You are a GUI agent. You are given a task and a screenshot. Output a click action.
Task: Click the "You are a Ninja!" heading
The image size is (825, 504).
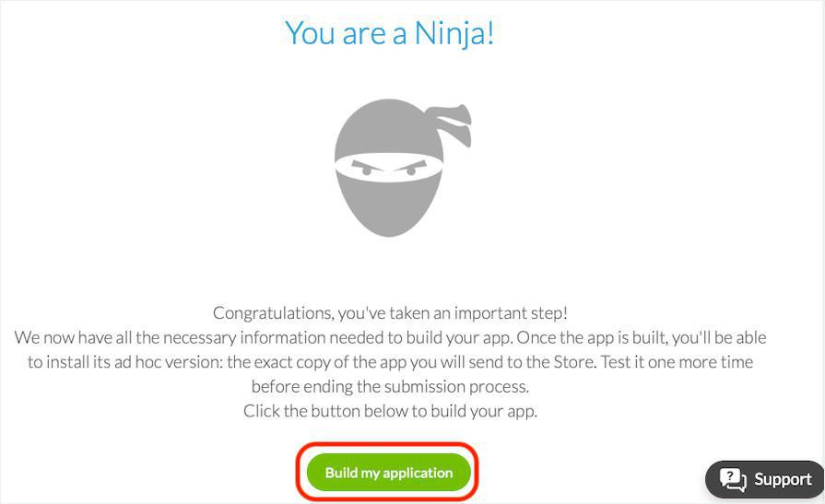coord(389,33)
